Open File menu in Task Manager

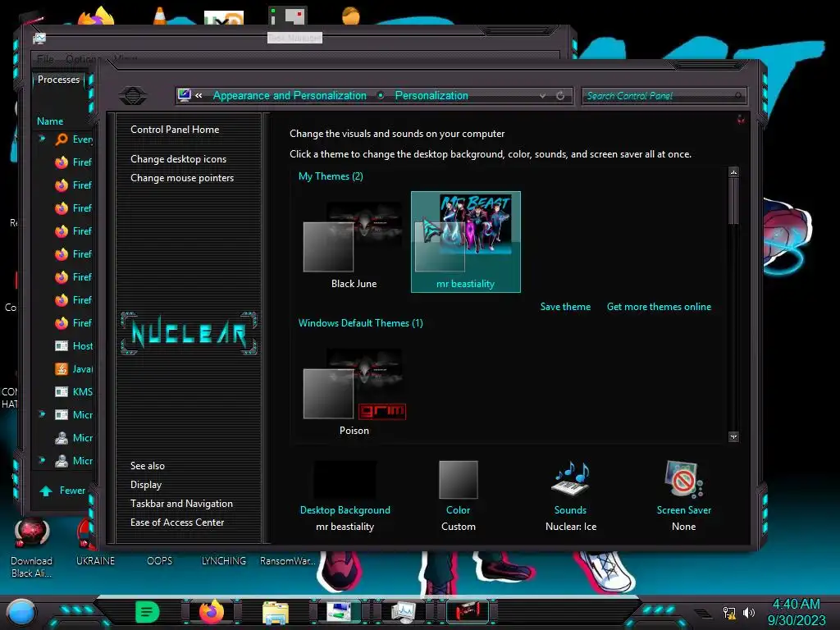click(x=45, y=58)
